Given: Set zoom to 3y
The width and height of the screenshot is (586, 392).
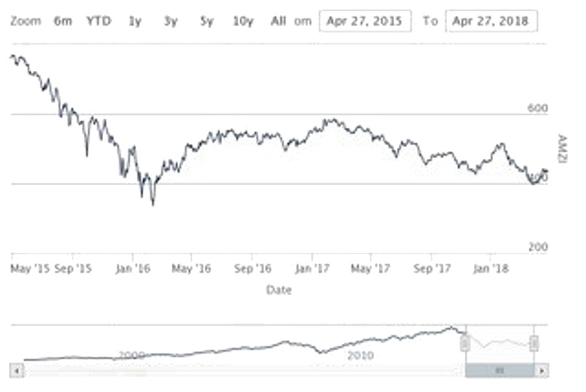Looking at the screenshot, I should pos(171,21).
